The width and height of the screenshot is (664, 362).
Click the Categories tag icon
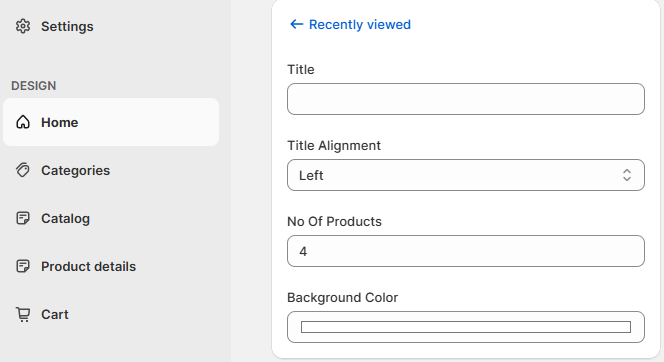23,170
